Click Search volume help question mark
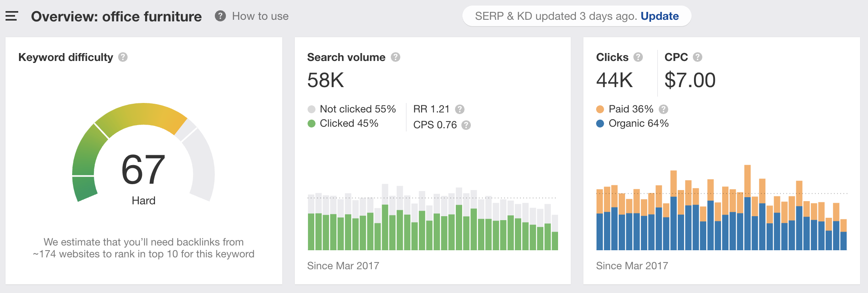Image resolution: width=868 pixels, height=293 pixels. coord(396,57)
